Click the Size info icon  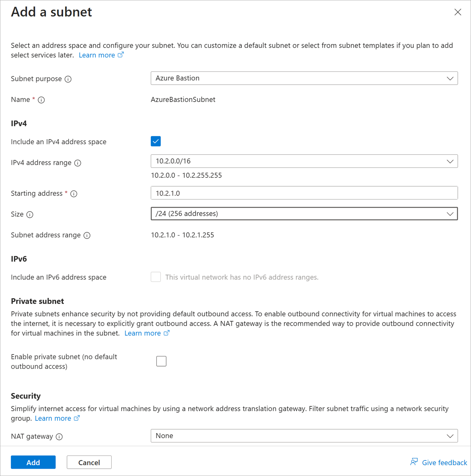click(x=30, y=214)
